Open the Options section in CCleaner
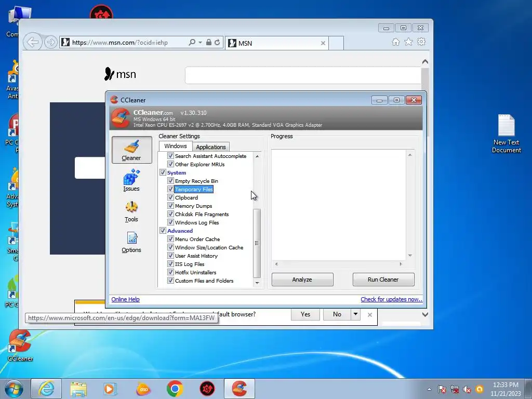This screenshot has width=532, height=399. (131, 242)
